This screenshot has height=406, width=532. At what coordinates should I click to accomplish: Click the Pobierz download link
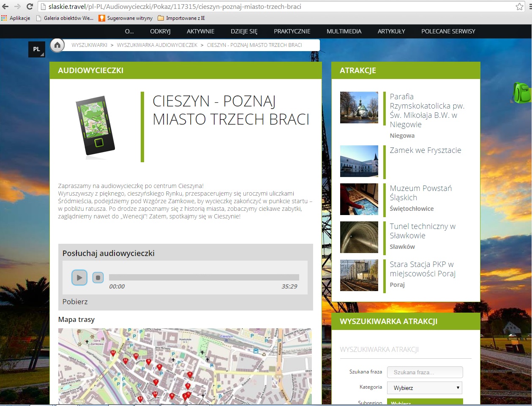click(75, 302)
